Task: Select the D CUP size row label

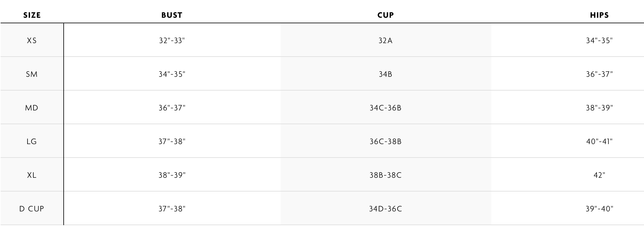Action: coord(32,209)
